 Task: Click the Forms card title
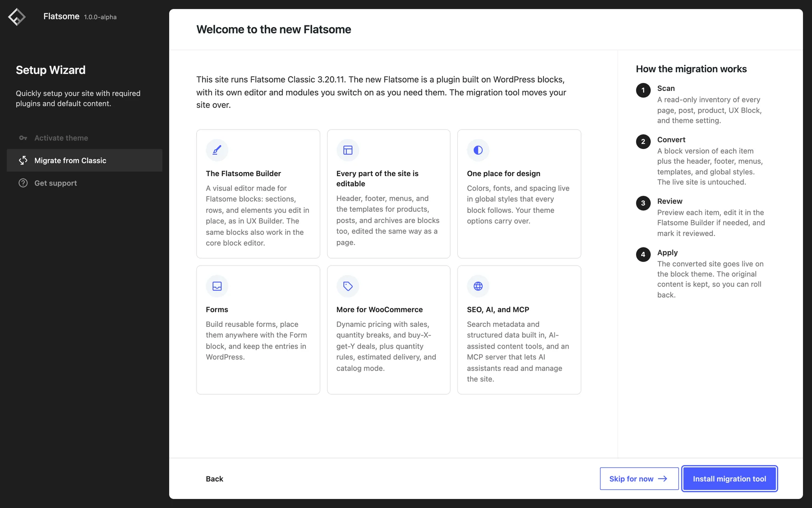click(x=217, y=309)
